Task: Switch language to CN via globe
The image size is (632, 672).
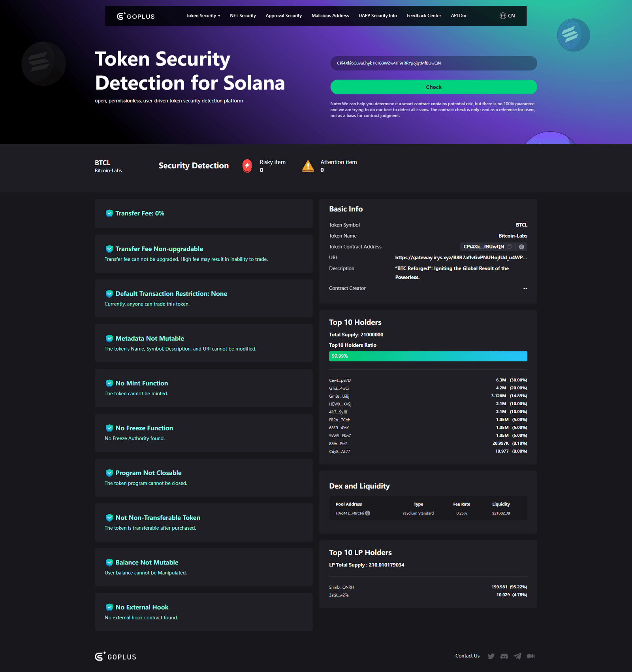Action: click(507, 16)
